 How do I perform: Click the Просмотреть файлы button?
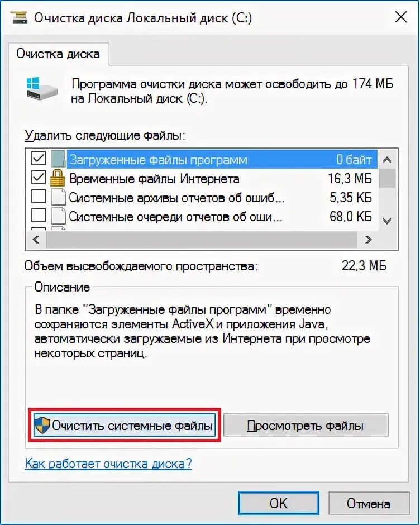(x=306, y=426)
